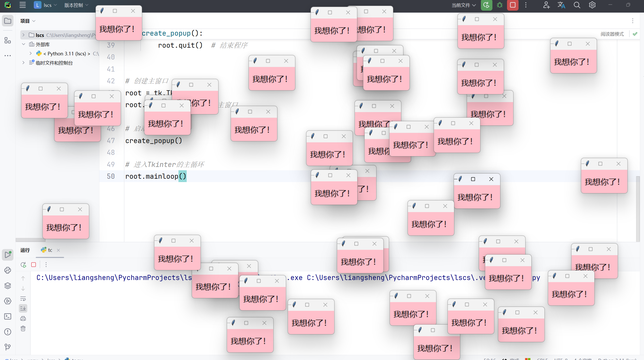644x360 pixels.
Task: Open the Structure tool window icon
Action: [x=8, y=41]
